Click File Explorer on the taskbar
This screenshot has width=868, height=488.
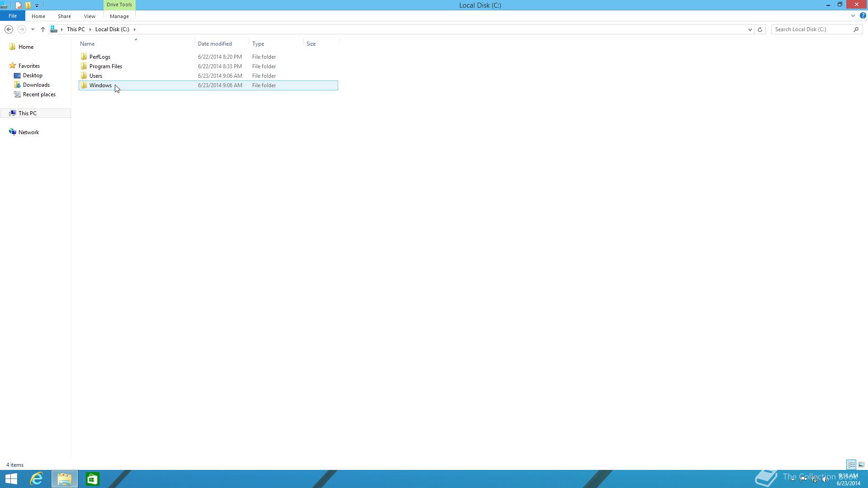(x=65, y=479)
